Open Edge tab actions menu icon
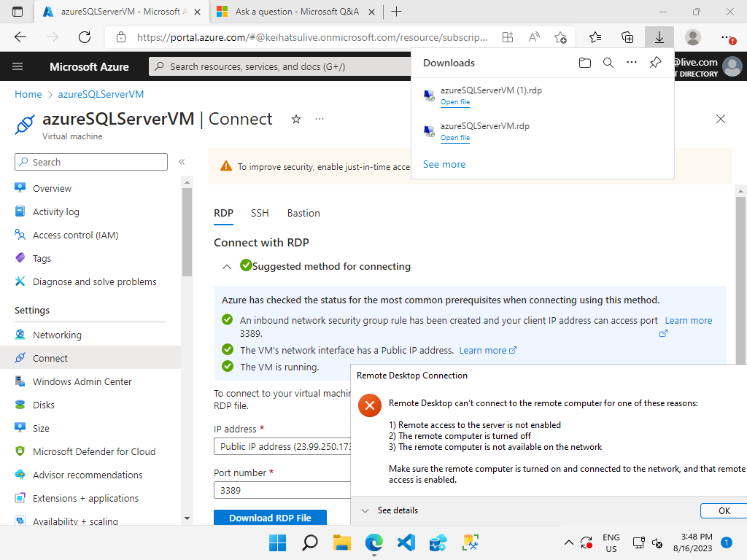The image size is (747, 560). (x=18, y=12)
